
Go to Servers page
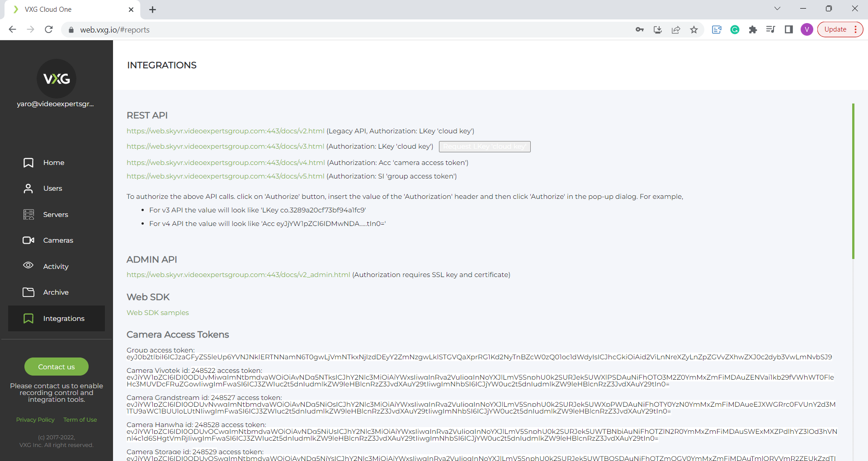55,215
